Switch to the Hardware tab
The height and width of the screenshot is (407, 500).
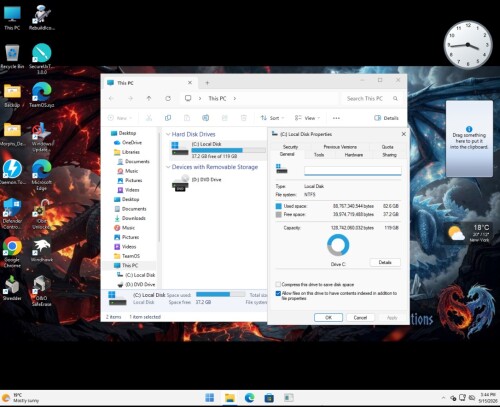(354, 155)
